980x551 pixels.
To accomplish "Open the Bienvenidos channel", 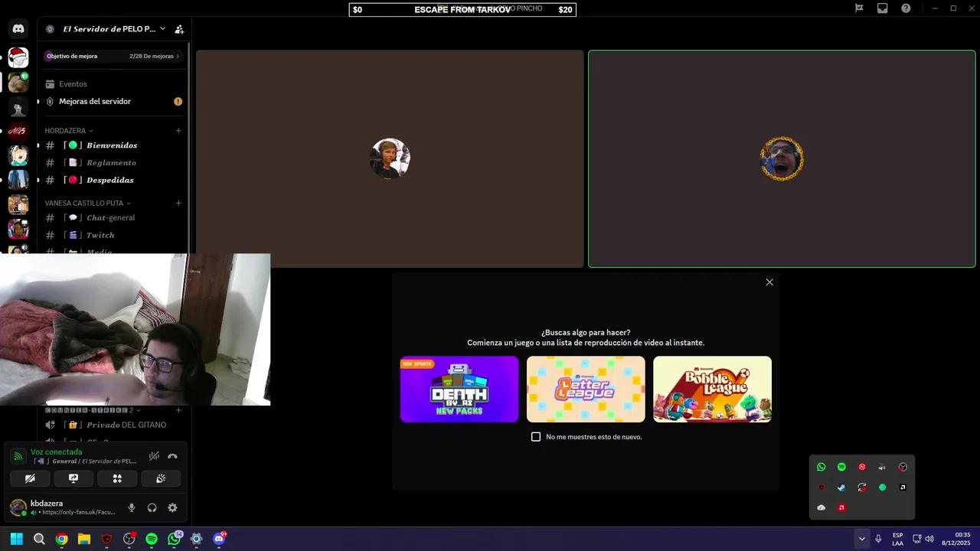I will 113,145.
